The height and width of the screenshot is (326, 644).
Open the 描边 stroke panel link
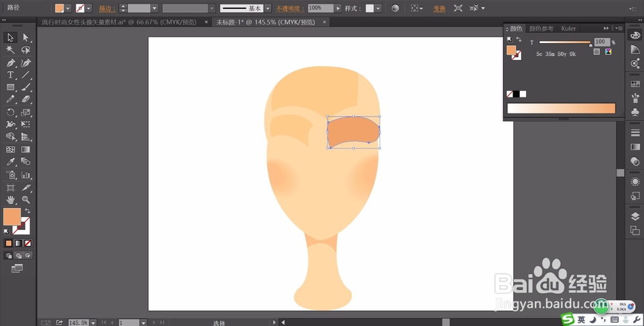click(x=107, y=8)
